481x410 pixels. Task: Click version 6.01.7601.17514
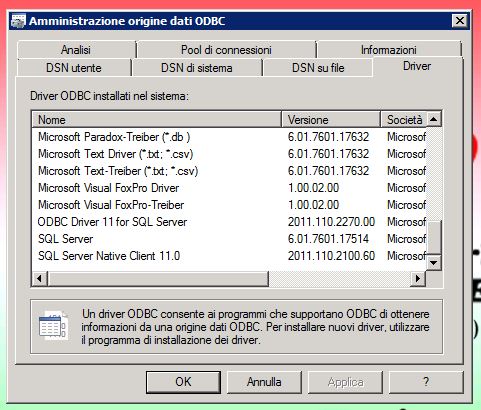[328, 239]
